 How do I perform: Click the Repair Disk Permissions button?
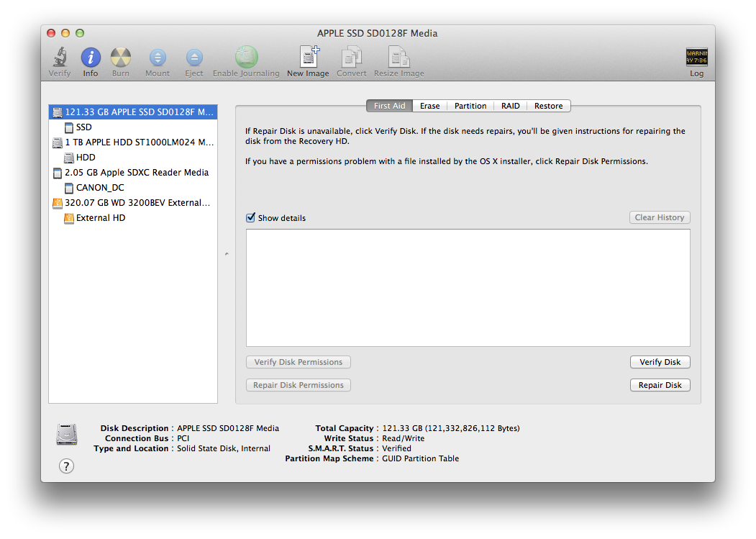point(299,386)
